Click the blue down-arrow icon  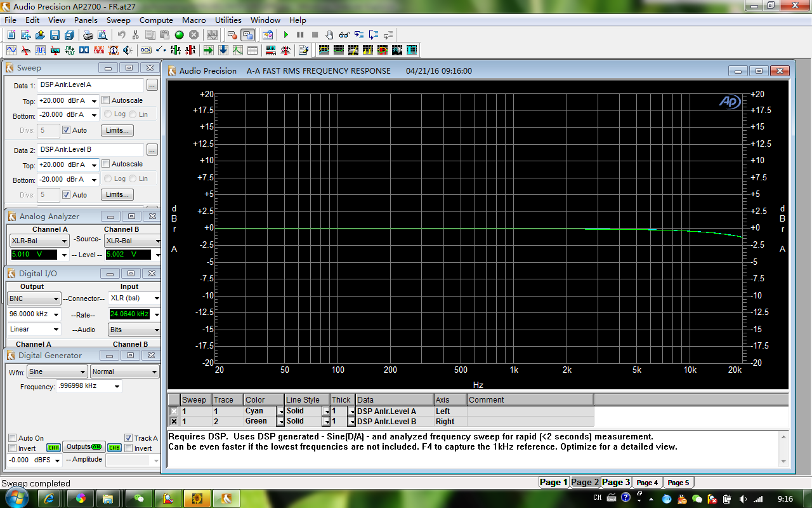223,50
